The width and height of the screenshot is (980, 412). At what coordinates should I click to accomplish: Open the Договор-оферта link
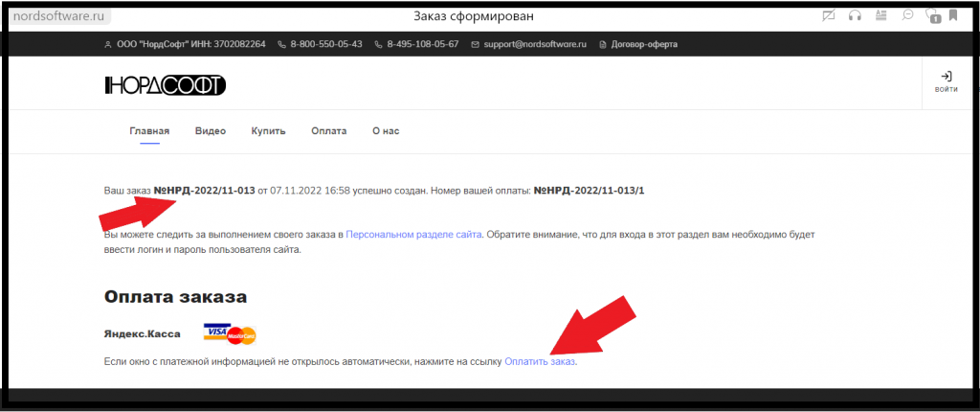point(645,44)
